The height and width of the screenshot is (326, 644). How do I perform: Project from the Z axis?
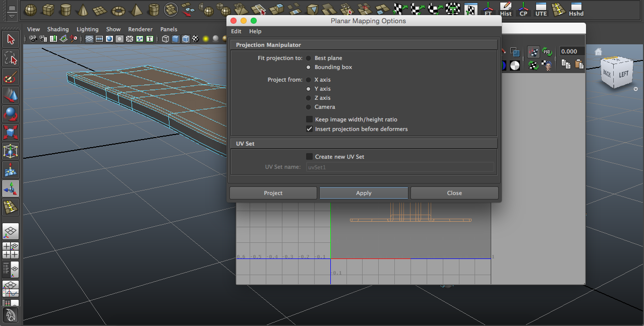(x=308, y=98)
